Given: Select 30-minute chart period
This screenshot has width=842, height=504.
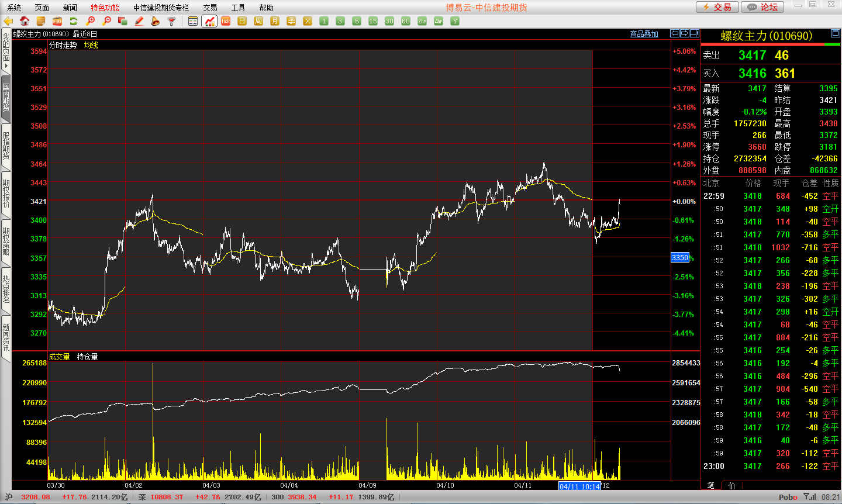Looking at the screenshot, I should [389, 21].
